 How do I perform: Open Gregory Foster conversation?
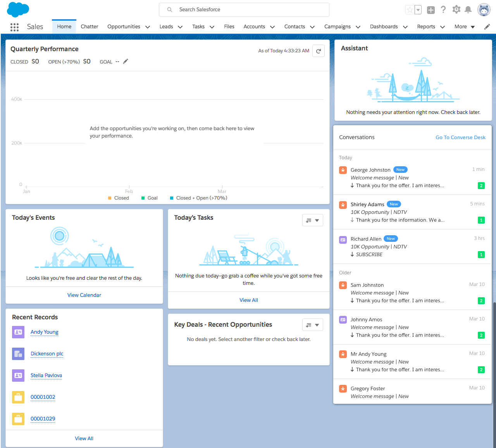(x=412, y=392)
